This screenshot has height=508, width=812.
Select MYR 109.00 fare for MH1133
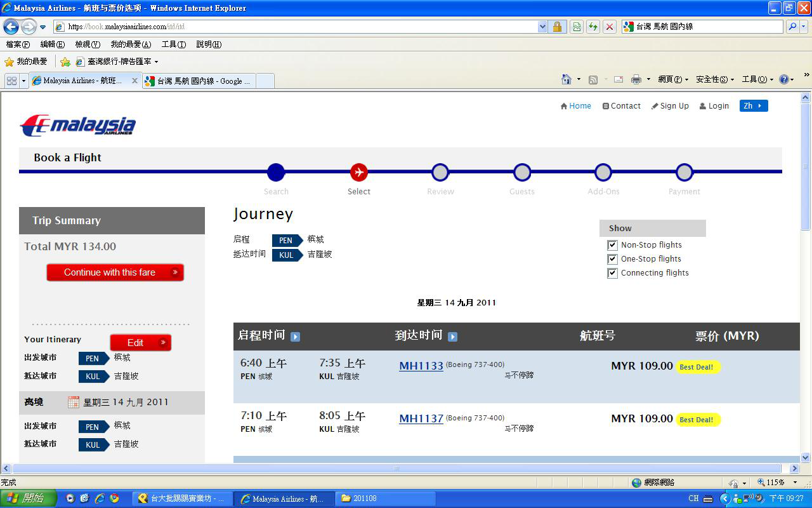642,366
